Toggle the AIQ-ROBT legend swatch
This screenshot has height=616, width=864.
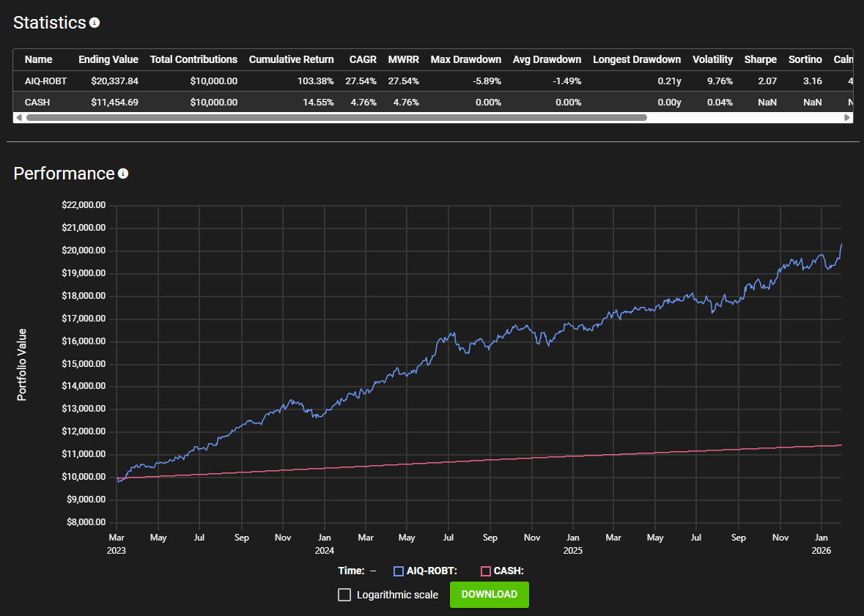(399, 571)
